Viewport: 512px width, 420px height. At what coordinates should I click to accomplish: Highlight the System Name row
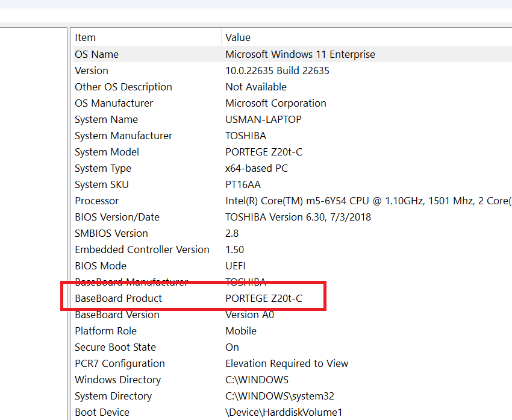click(106, 119)
